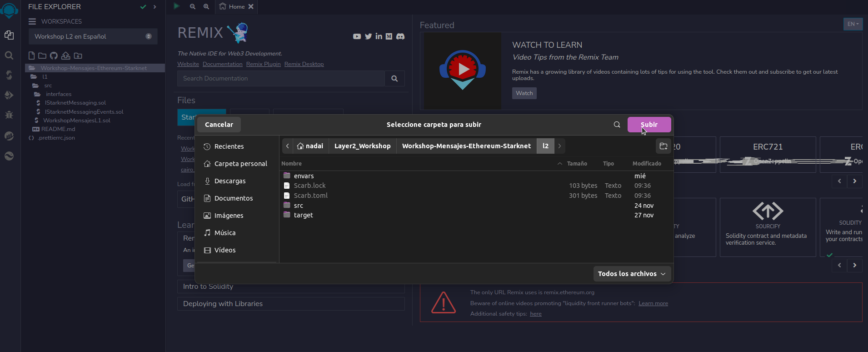Image resolution: width=868 pixels, height=352 pixels.
Task: Click the create new folder icon in dialog
Action: [x=663, y=146]
